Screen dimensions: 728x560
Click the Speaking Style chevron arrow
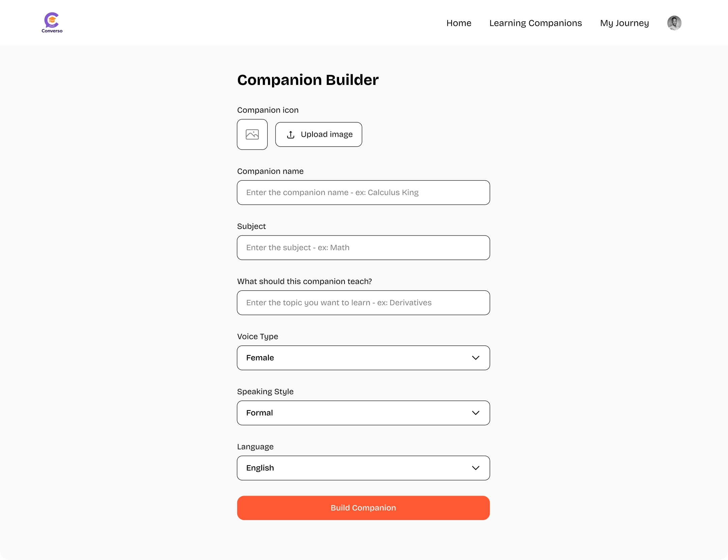point(476,413)
